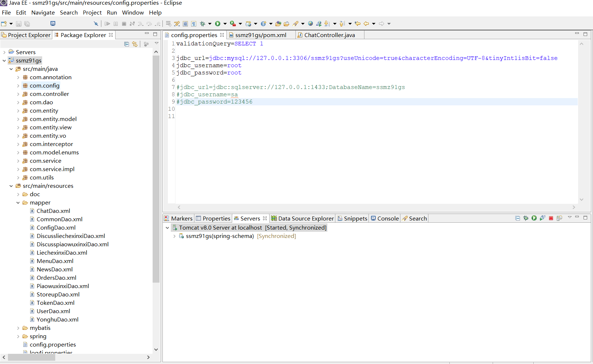Click the green Run icon in main toolbar
593x364 pixels.
218,24
